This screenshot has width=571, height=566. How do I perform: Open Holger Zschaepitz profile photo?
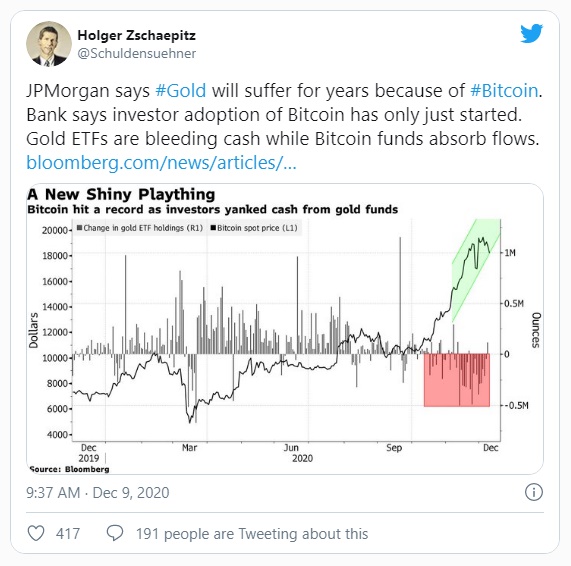click(x=49, y=44)
